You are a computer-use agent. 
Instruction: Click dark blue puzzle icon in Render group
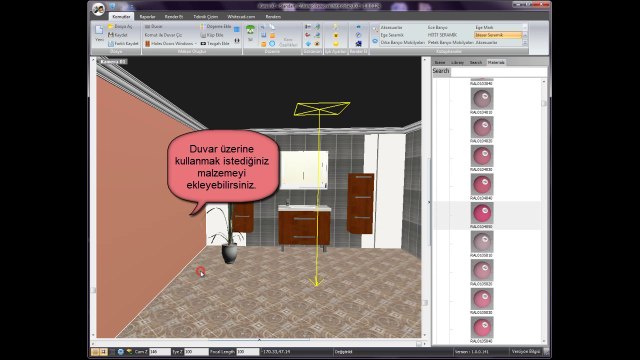(x=358, y=44)
